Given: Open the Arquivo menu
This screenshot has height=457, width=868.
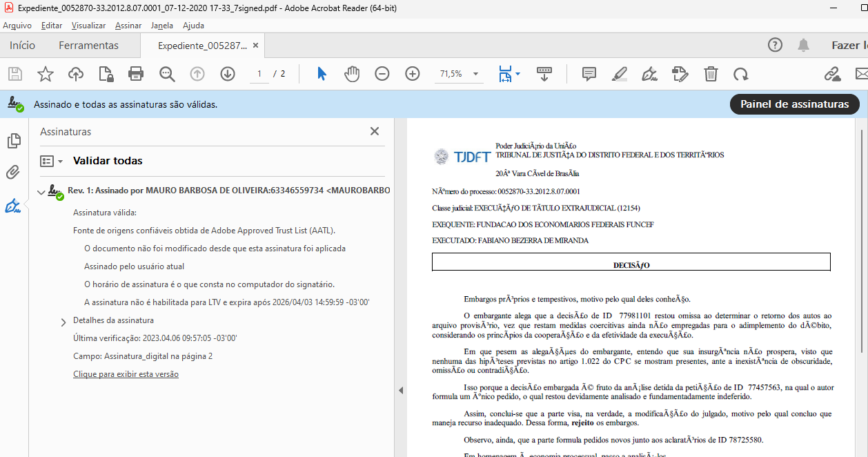Looking at the screenshot, I should pyautogui.click(x=17, y=26).
